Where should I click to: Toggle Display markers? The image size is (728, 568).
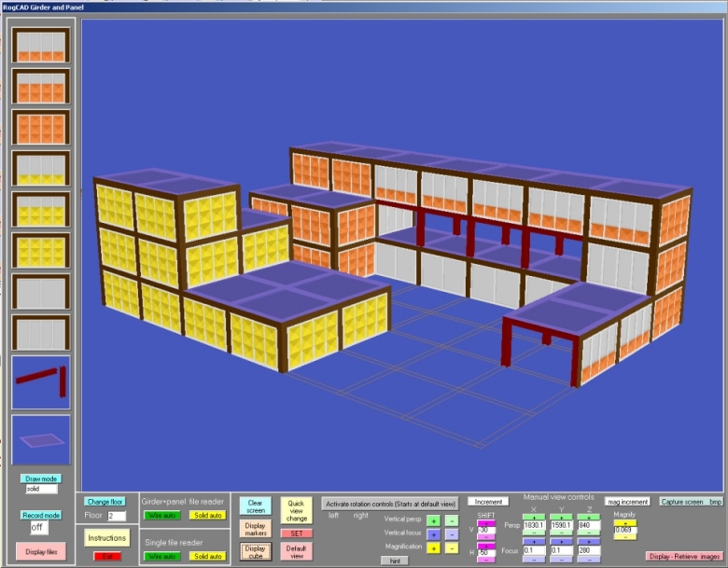click(x=255, y=529)
